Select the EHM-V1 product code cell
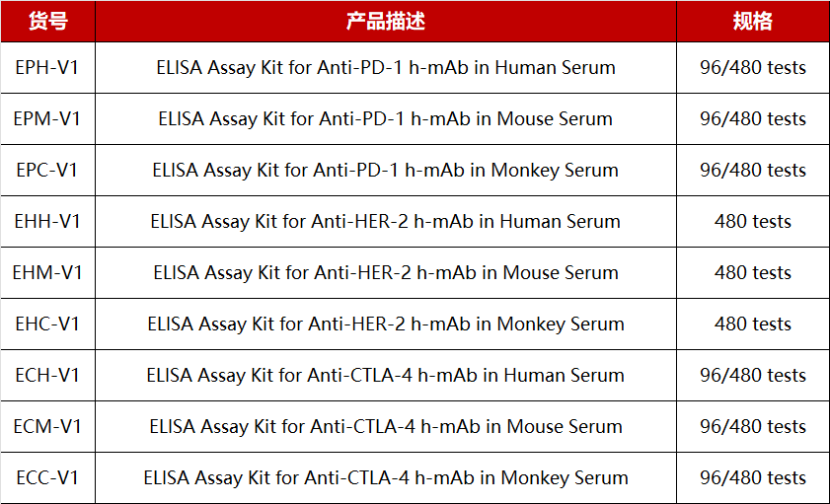 click(47, 273)
